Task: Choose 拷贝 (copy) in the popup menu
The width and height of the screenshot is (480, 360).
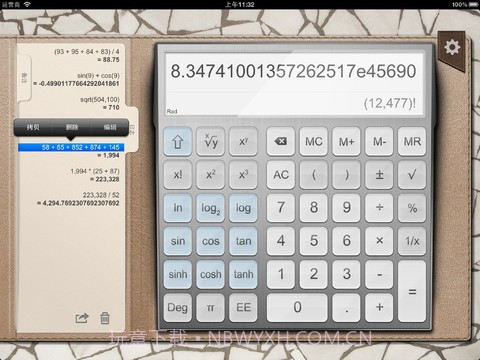Action: 33,127
